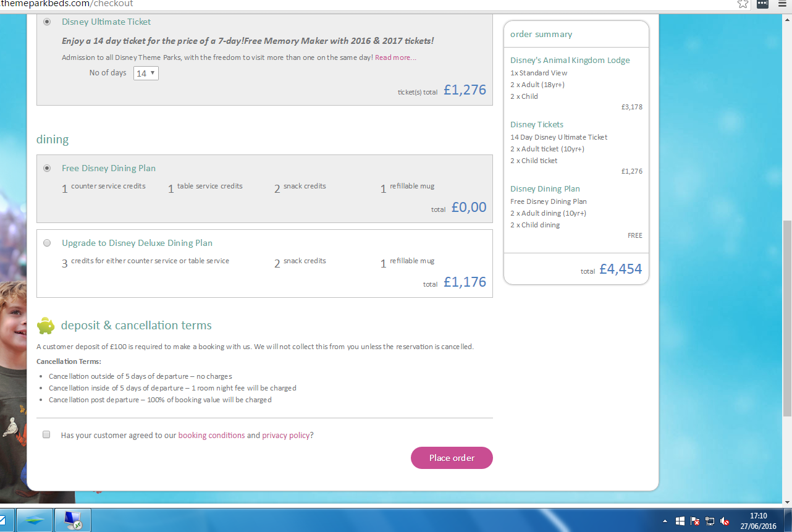The image size is (792, 532).
Task: Open the Action Center flag with red X
Action: tap(695, 521)
